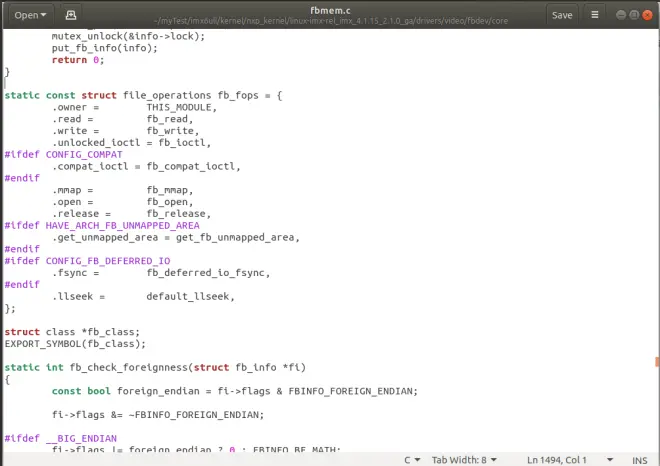The image size is (660, 466).
Task: Click the HAVE_ARCH_FB_UNMAPPED_AREA macro
Action: pyautogui.click(x=122, y=226)
